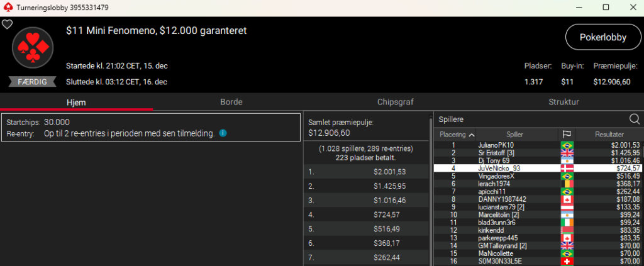Go to the Struktur tab
644x266 pixels.
[563, 102]
